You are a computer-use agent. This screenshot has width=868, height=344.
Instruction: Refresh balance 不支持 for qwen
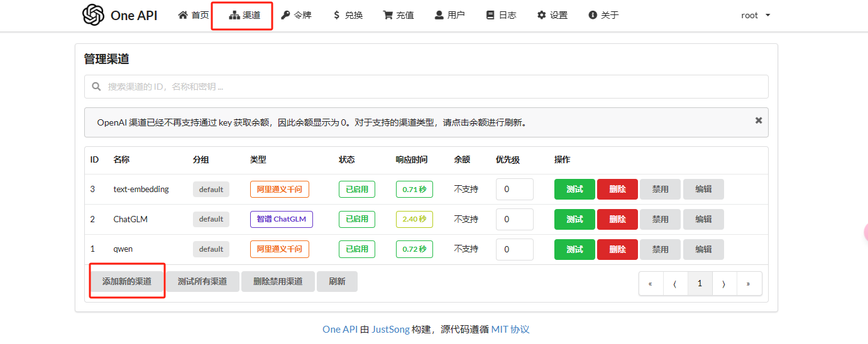click(466, 249)
